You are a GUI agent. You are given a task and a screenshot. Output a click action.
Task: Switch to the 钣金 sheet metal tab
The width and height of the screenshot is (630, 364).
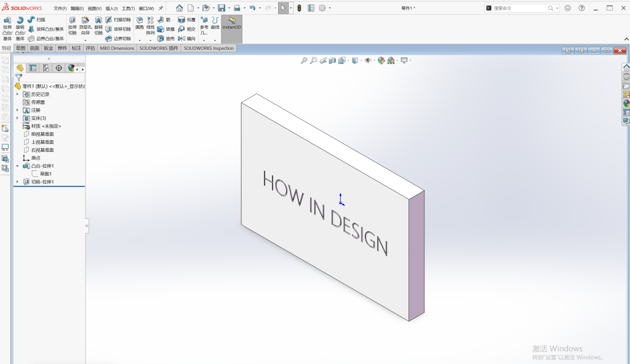point(49,48)
